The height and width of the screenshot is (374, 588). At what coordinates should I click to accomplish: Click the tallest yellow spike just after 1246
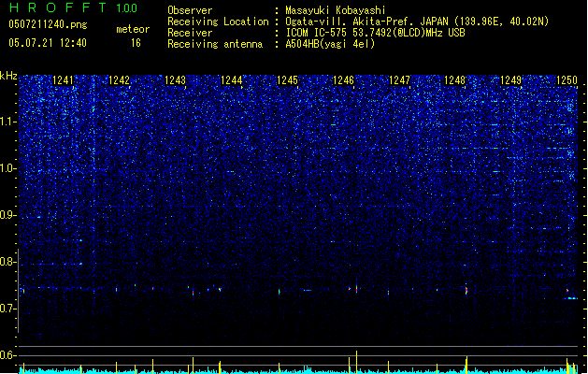pos(356,362)
